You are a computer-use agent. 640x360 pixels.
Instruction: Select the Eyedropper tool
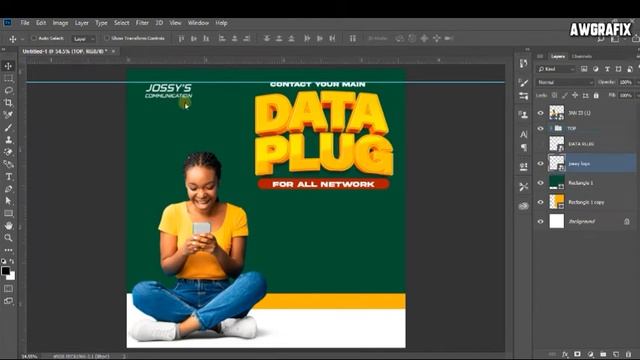point(8,115)
